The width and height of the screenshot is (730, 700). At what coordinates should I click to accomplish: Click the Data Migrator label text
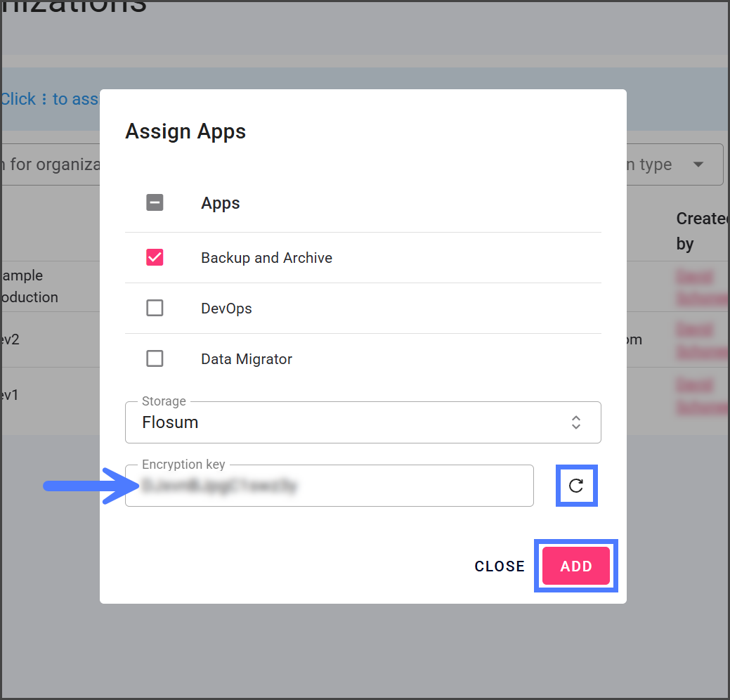pyautogui.click(x=246, y=359)
